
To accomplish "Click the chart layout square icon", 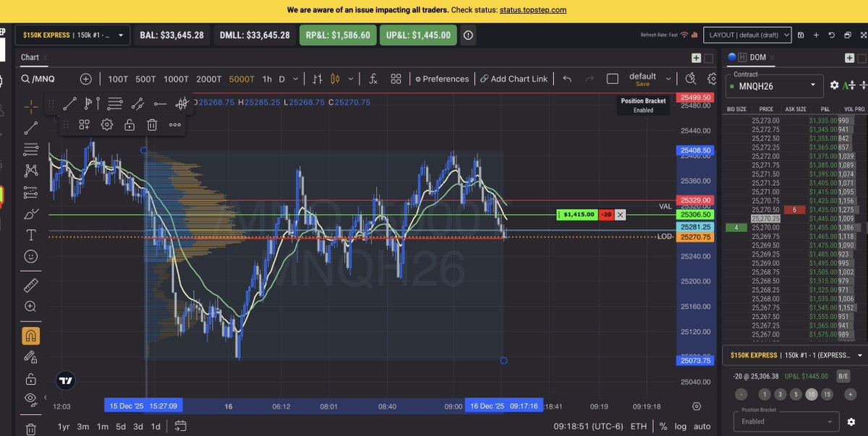I will click(x=612, y=79).
